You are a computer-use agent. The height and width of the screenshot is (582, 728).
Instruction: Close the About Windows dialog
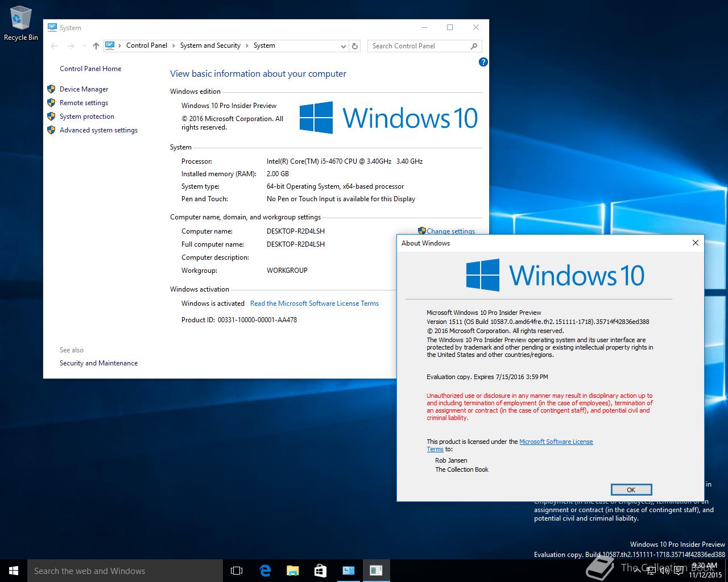tap(695, 243)
